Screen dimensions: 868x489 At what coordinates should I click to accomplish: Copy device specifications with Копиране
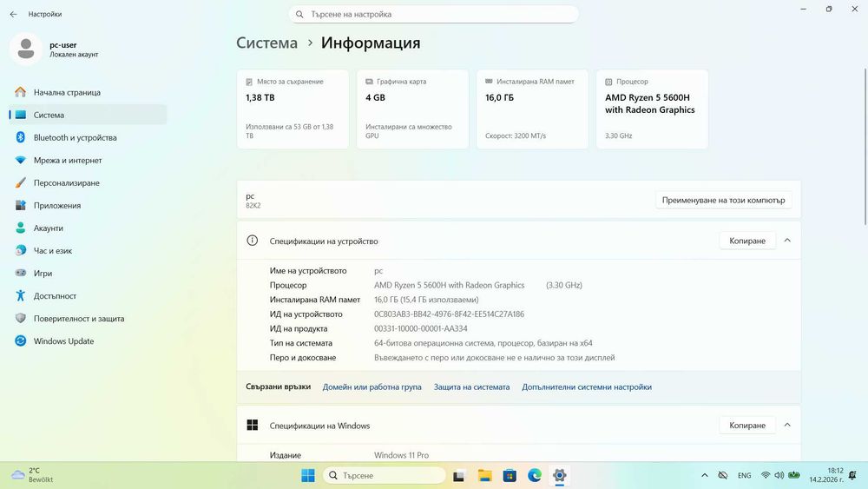click(747, 241)
